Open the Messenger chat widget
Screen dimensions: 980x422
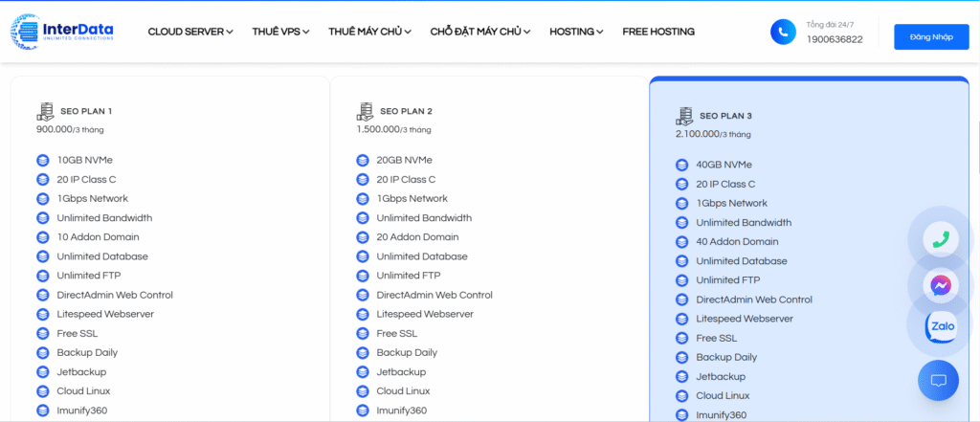coord(940,284)
